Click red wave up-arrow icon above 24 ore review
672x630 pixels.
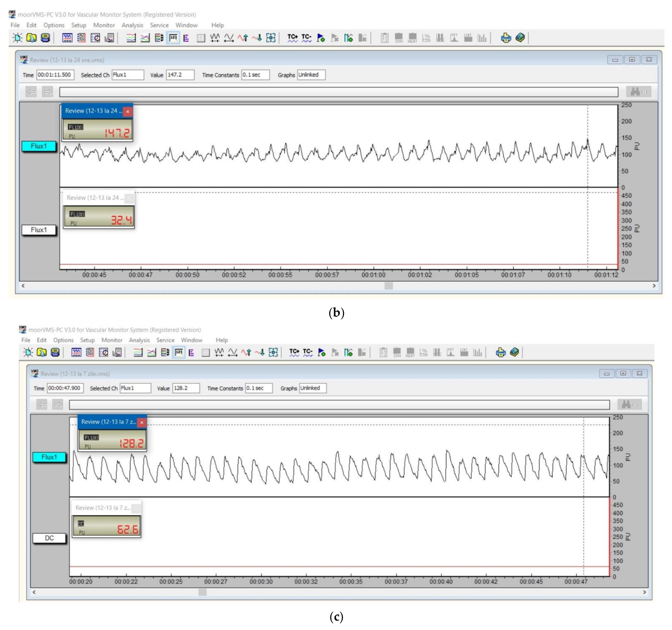[242, 37]
